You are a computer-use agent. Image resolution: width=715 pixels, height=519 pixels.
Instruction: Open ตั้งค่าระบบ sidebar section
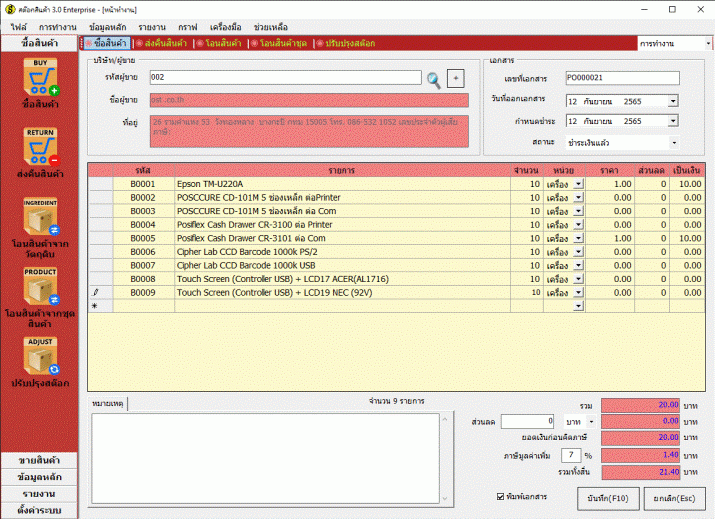(x=39, y=510)
